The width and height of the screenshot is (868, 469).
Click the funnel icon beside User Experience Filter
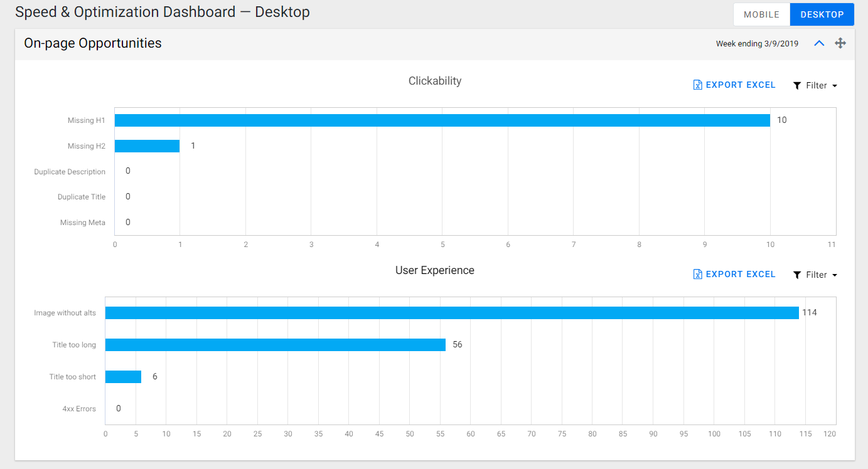click(x=797, y=275)
